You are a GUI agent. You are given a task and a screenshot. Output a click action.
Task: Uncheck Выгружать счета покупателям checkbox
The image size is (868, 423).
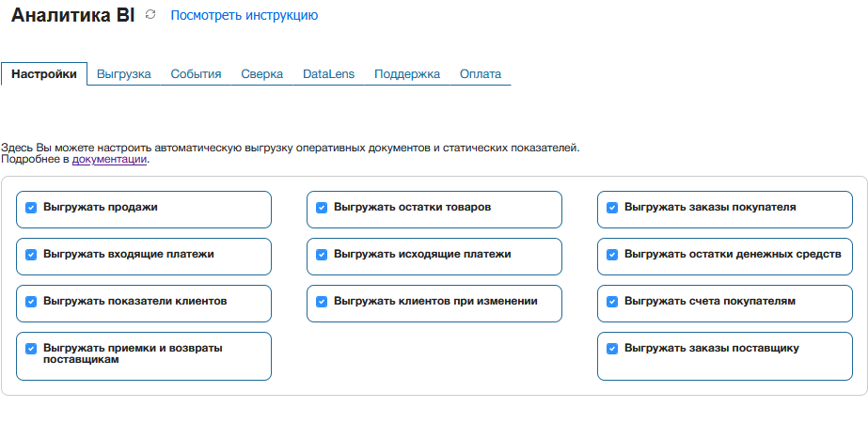pyautogui.click(x=612, y=302)
